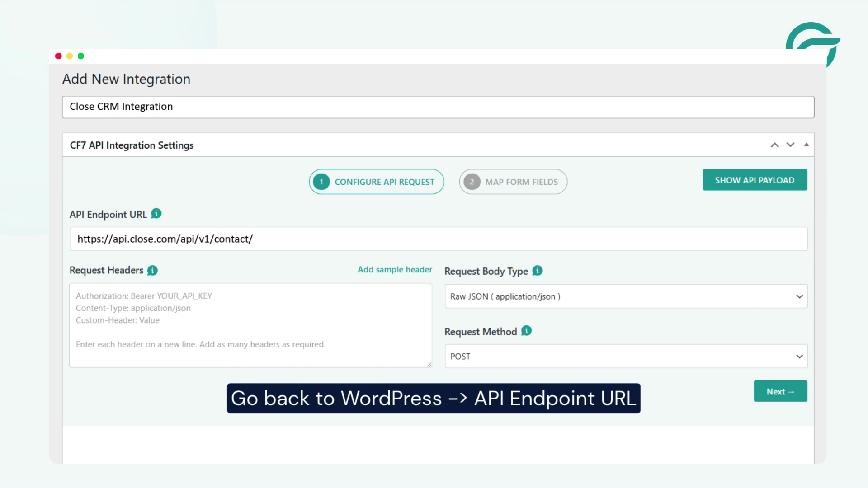Click the Request Headers info icon

coord(152,270)
